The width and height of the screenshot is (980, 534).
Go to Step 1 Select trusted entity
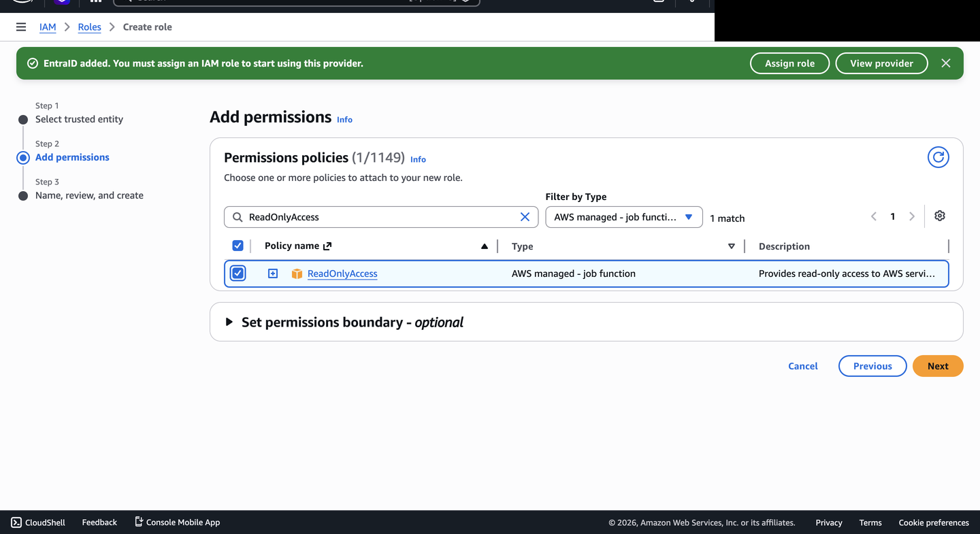click(x=79, y=119)
